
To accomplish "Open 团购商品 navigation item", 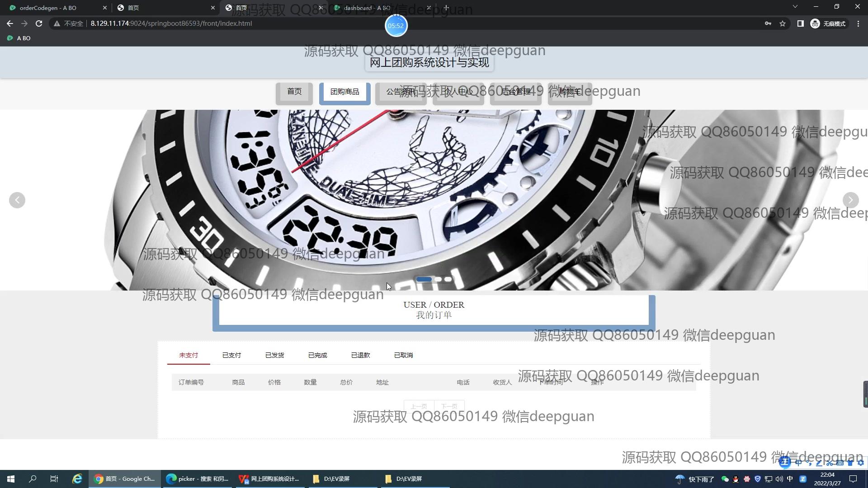I will (344, 92).
